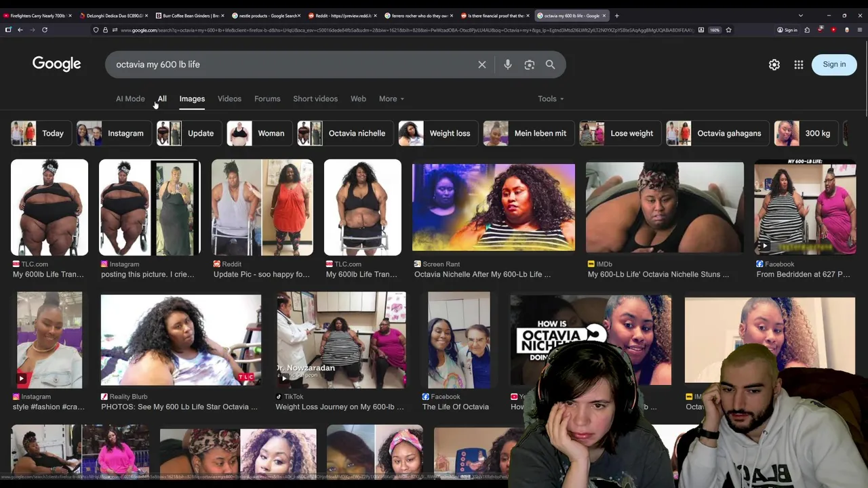This screenshot has height=488, width=868.
Task: Open the Reality Blurb image thumbnail
Action: [x=180, y=340]
